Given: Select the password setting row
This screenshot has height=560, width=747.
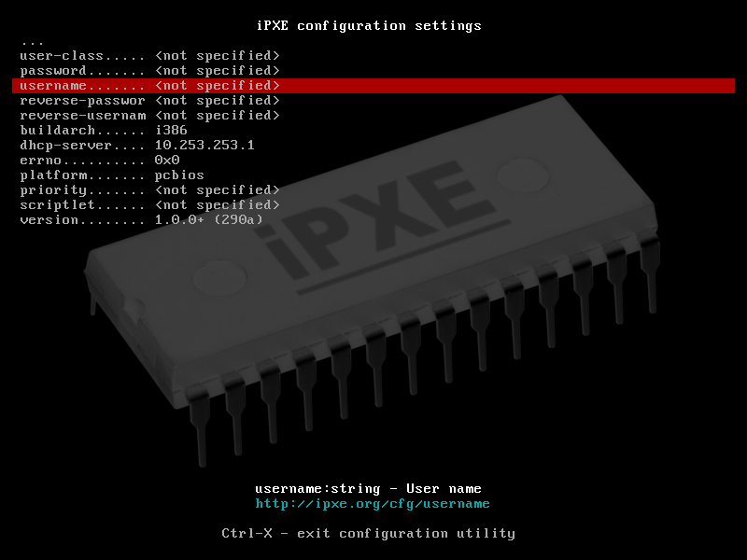Looking at the screenshot, I should [149, 71].
